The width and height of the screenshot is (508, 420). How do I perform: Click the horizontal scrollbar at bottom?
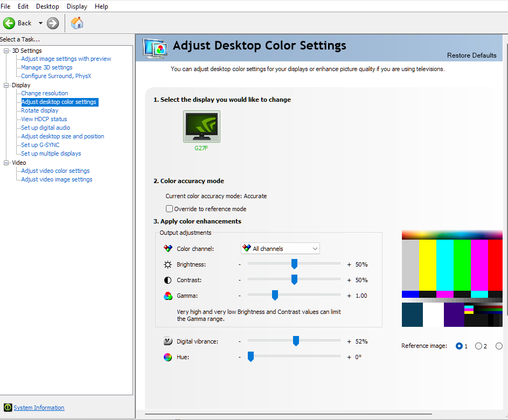click(288, 414)
